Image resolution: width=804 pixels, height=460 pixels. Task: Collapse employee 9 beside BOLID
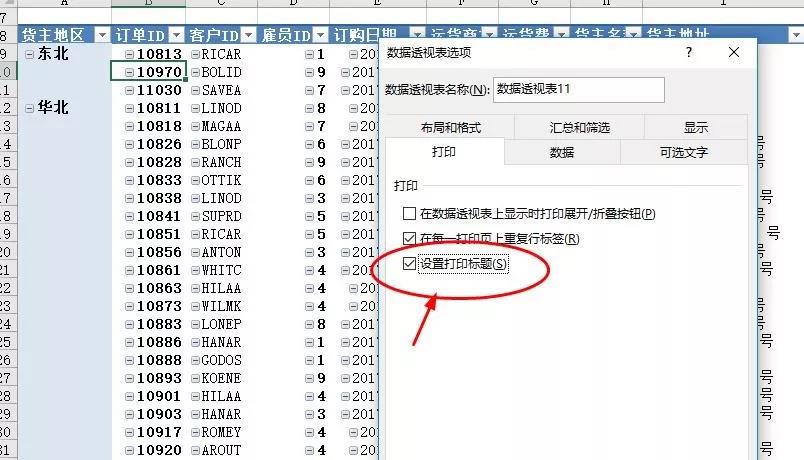point(309,72)
